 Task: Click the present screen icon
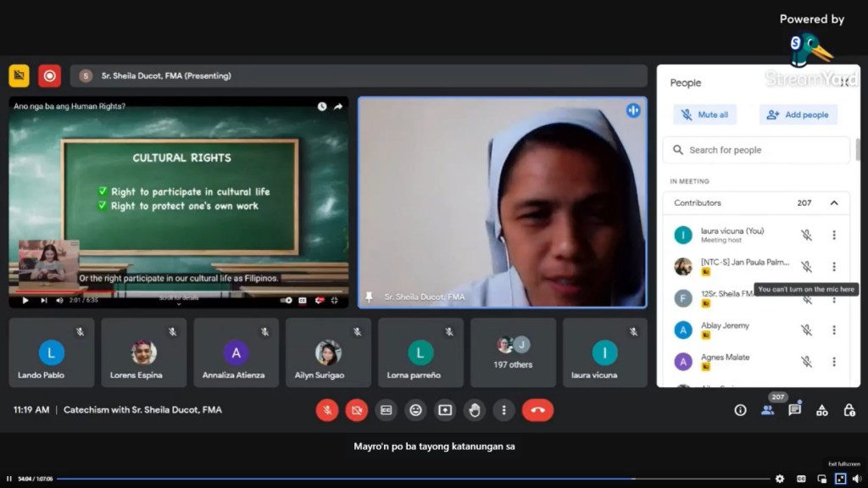coord(445,410)
